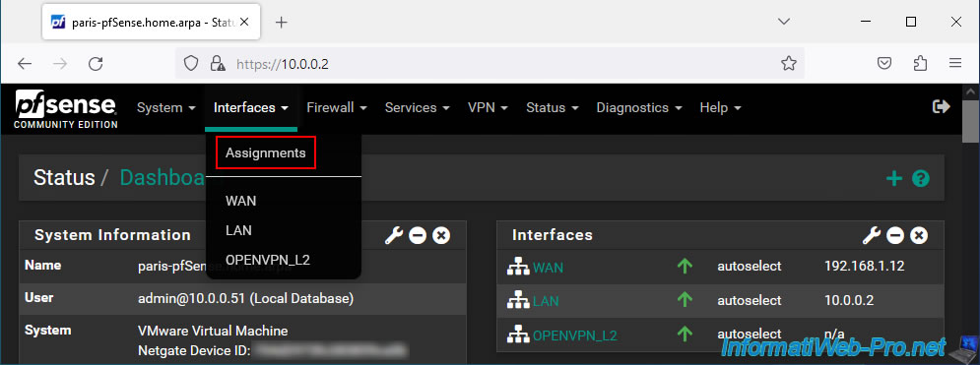Open the Pocket save icon
The width and height of the screenshot is (980, 365).
(x=883, y=64)
